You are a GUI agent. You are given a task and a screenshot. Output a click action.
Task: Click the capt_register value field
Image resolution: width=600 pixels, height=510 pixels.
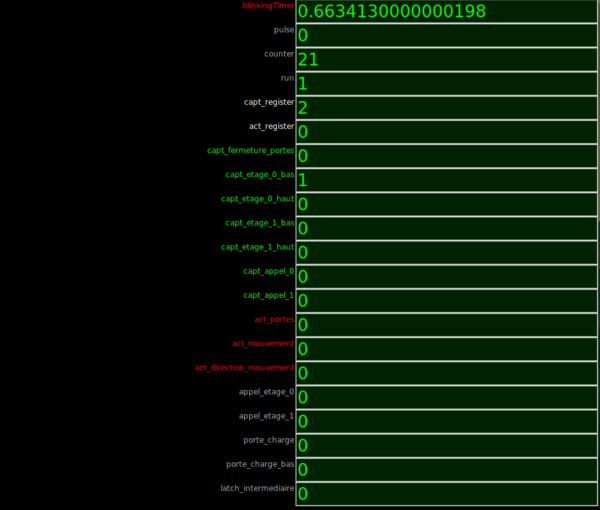click(446, 108)
